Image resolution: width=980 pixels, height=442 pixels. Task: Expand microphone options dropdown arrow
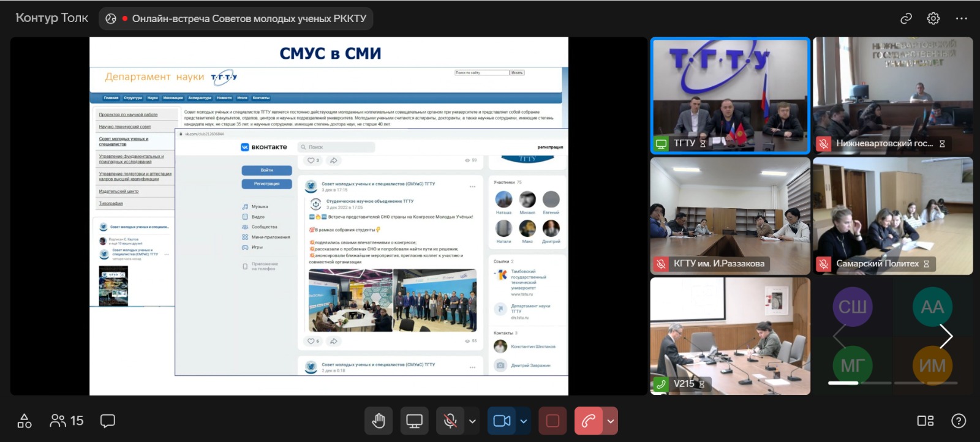point(472,421)
